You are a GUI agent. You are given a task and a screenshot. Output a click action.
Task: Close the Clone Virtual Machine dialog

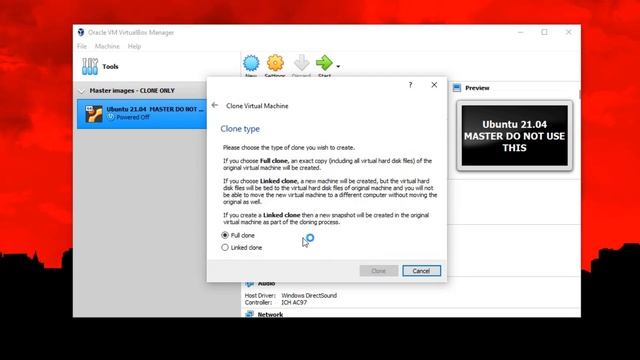(434, 85)
